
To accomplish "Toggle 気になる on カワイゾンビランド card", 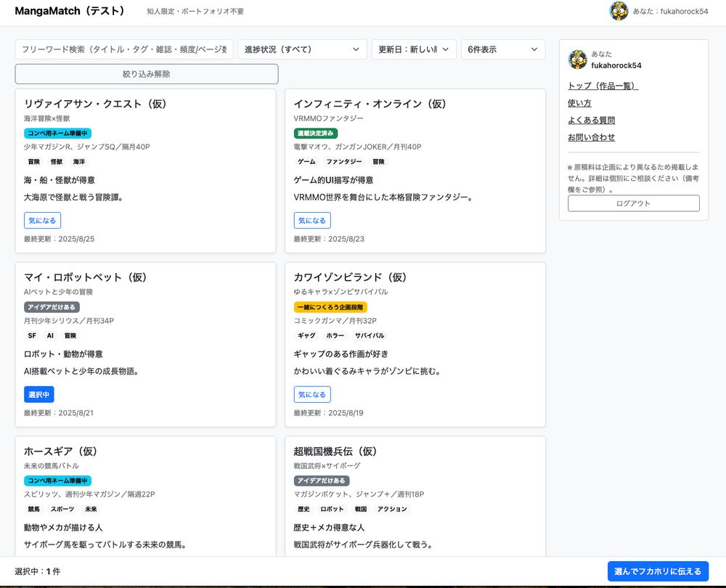I will [x=312, y=394].
